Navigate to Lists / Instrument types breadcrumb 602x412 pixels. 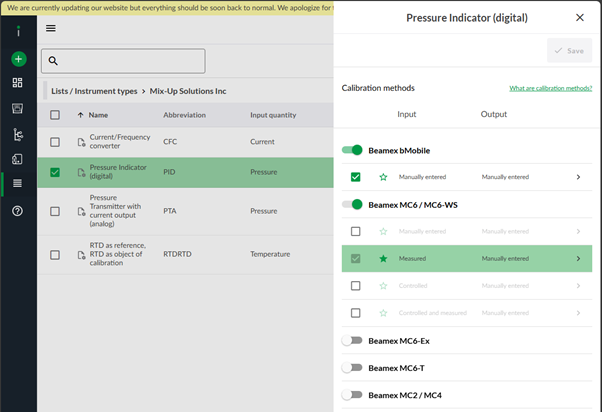95,91
